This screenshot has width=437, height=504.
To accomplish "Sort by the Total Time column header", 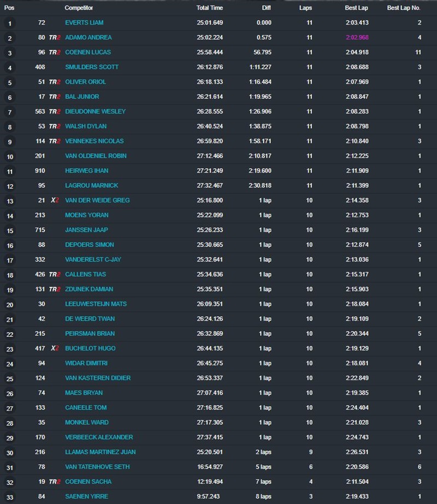I will 210,8.
